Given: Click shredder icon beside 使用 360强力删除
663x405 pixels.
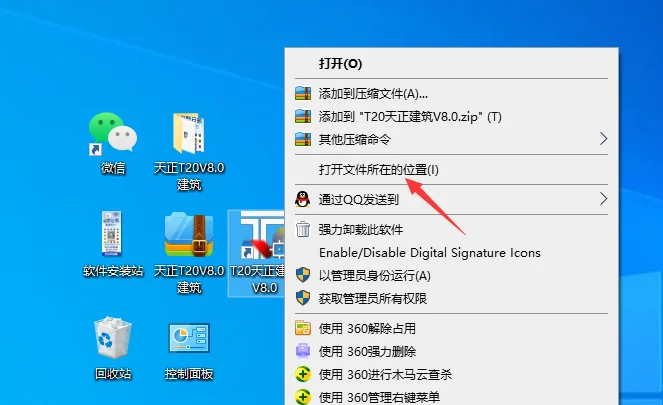Looking at the screenshot, I should point(303,351).
